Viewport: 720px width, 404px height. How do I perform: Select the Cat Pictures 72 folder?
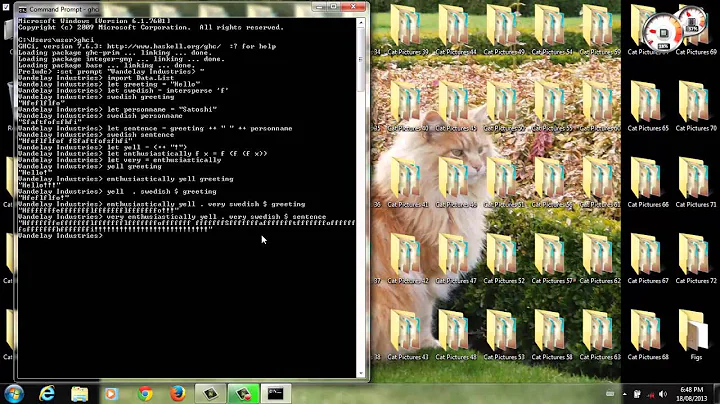tap(696, 259)
